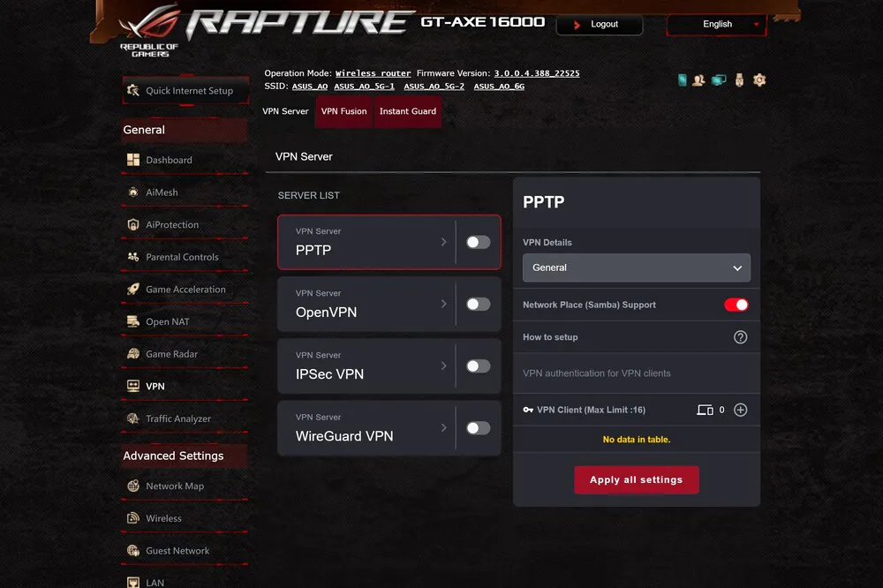Click the Logout button
The width and height of the screenshot is (883, 588).
[x=600, y=24]
